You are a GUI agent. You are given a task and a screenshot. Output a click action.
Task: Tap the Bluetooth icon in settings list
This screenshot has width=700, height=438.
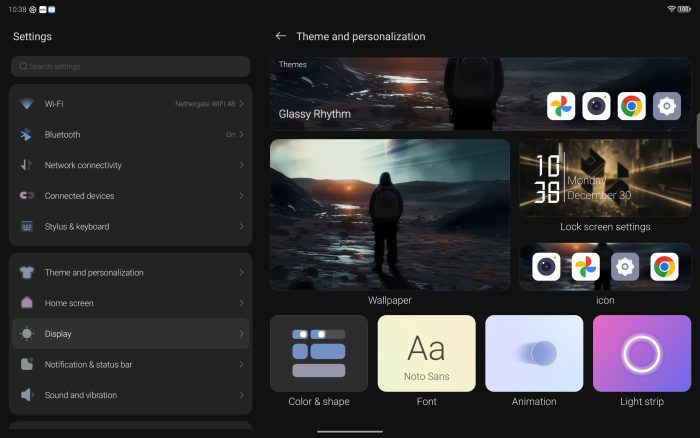coord(27,134)
